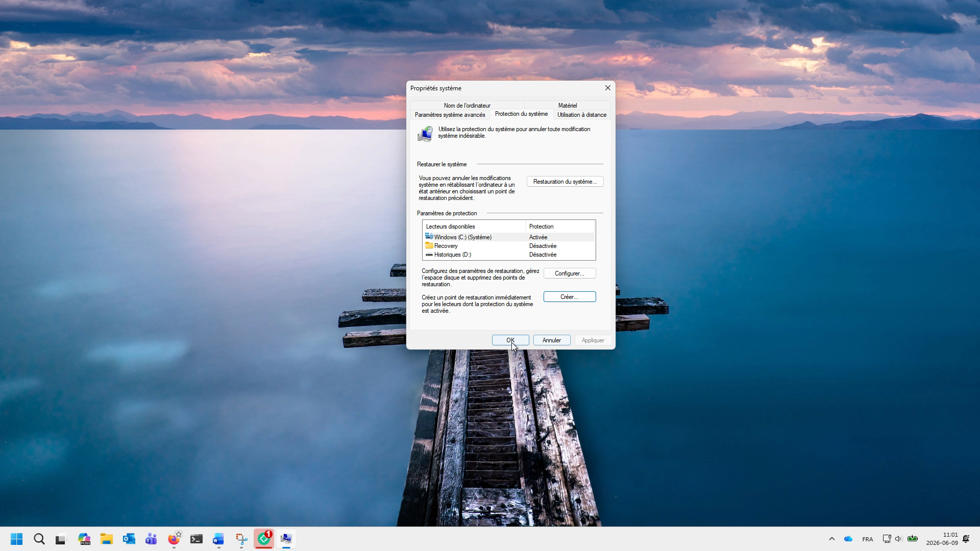Close Propriétés système dialog
This screenshot has height=551, width=980.
pyautogui.click(x=607, y=88)
